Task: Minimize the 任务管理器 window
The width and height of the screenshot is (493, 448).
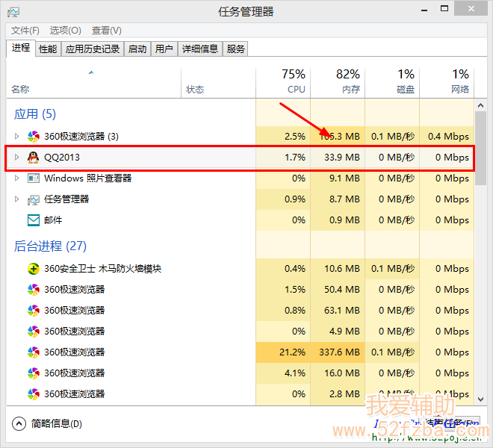Action: tap(424, 10)
